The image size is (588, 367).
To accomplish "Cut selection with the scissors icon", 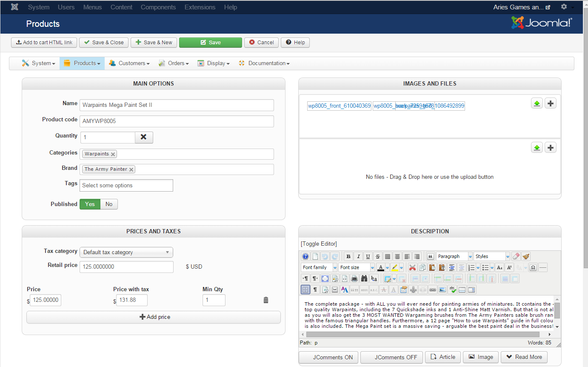I will tap(412, 267).
